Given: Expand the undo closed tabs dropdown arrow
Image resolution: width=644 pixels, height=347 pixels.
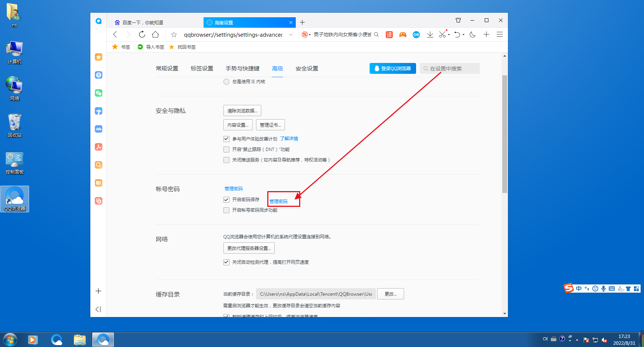Looking at the screenshot, I should [x=464, y=34].
